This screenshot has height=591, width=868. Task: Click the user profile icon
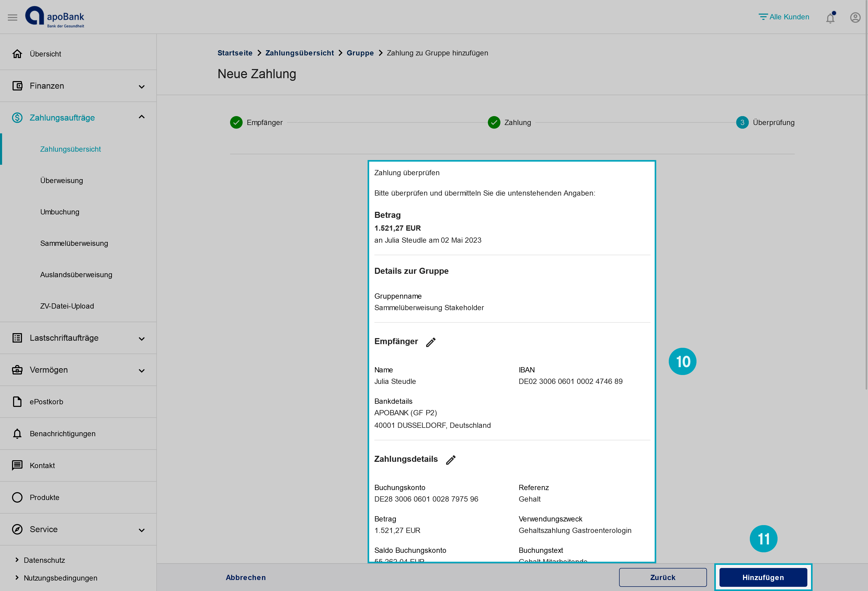[x=855, y=17]
